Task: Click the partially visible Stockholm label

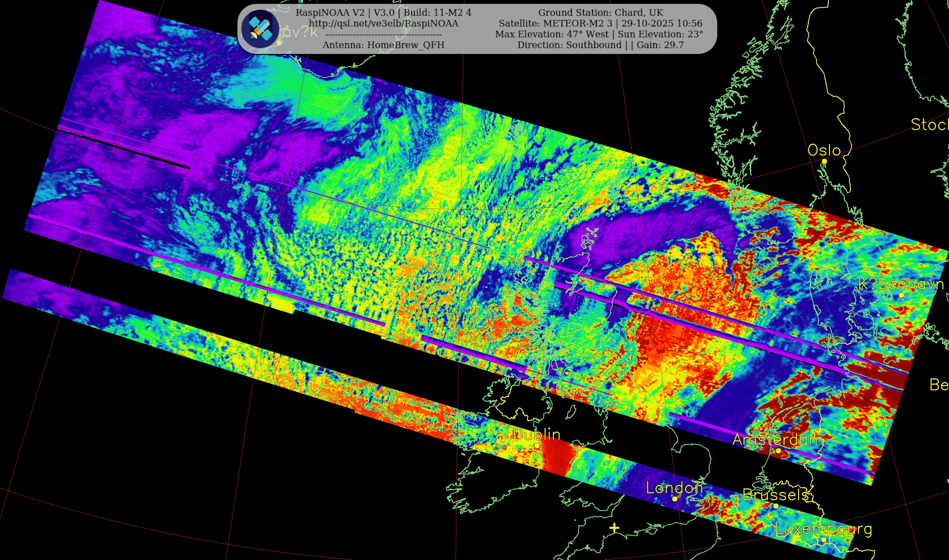Action: tap(929, 124)
